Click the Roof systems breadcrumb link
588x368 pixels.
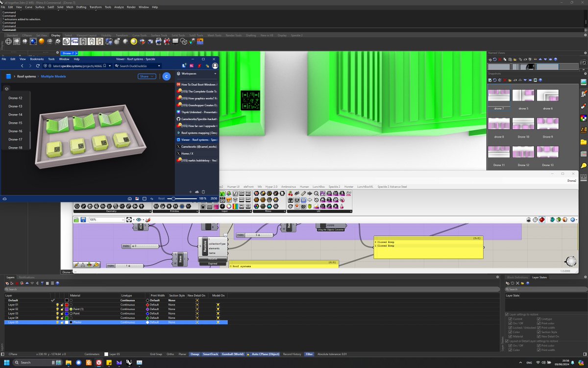click(x=26, y=76)
